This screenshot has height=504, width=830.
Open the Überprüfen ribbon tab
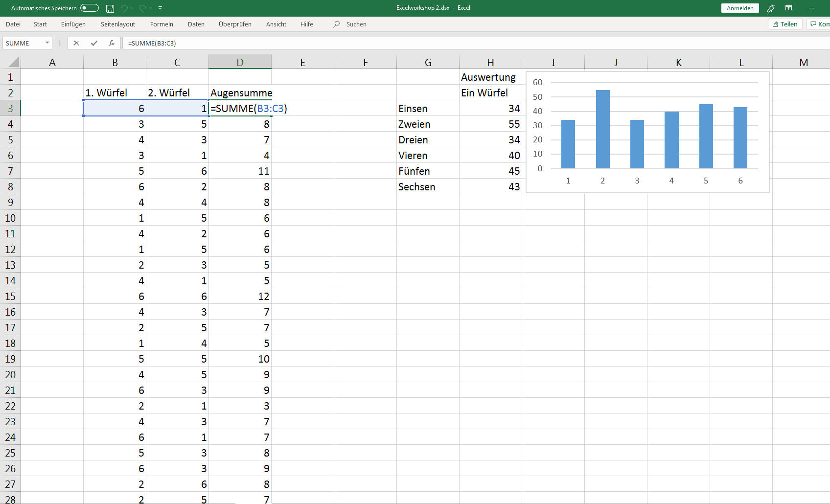pyautogui.click(x=235, y=24)
